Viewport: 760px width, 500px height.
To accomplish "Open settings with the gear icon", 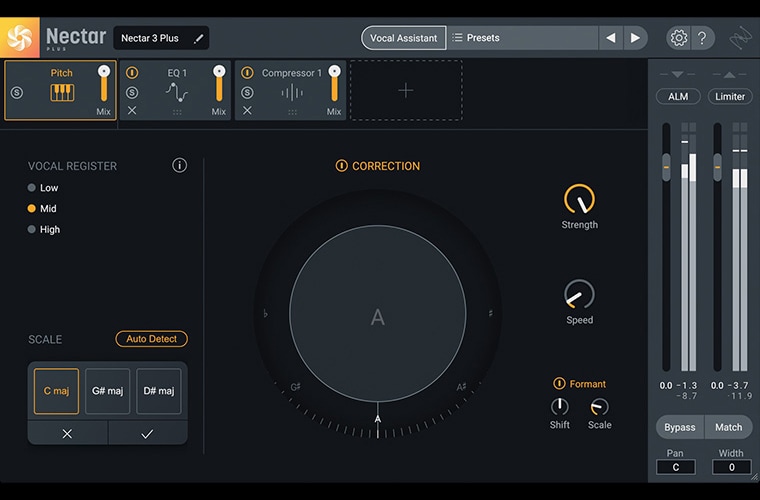I will 679,38.
